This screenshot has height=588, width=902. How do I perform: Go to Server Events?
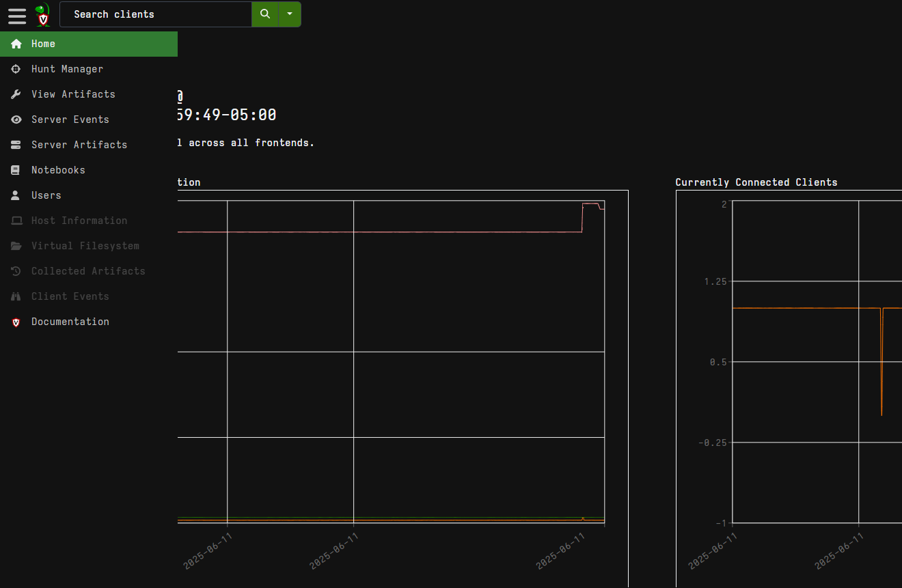point(70,120)
